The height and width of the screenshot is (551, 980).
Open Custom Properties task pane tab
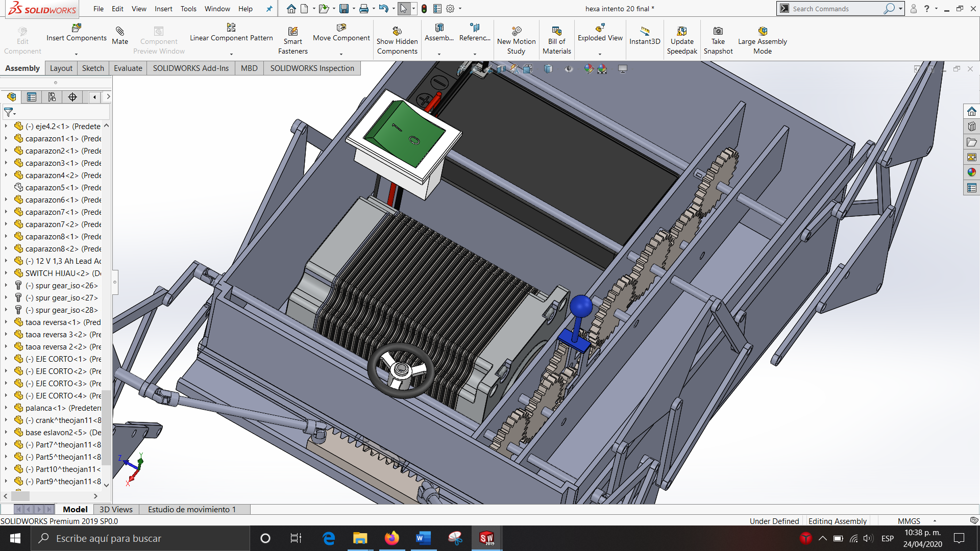click(972, 188)
